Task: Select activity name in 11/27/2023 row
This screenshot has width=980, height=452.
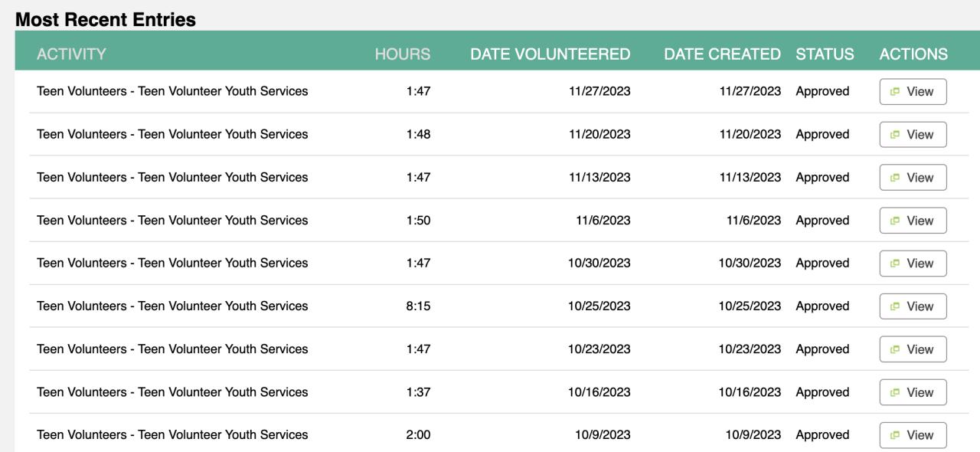Action: 172,91
